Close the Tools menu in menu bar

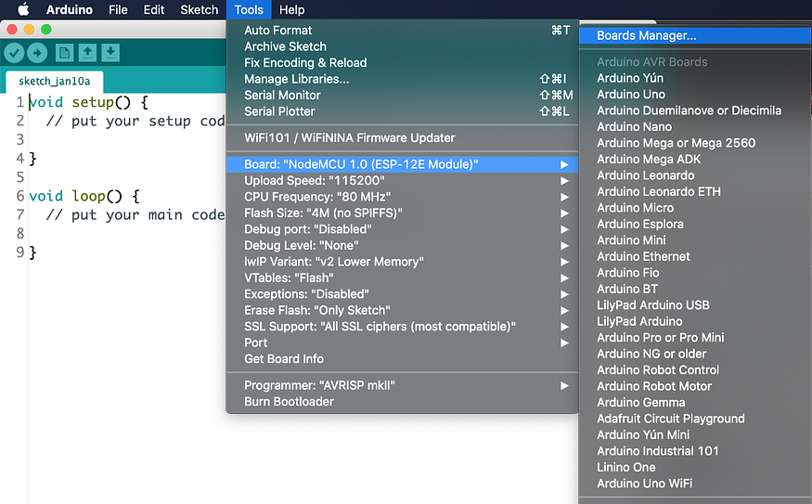pos(249,9)
